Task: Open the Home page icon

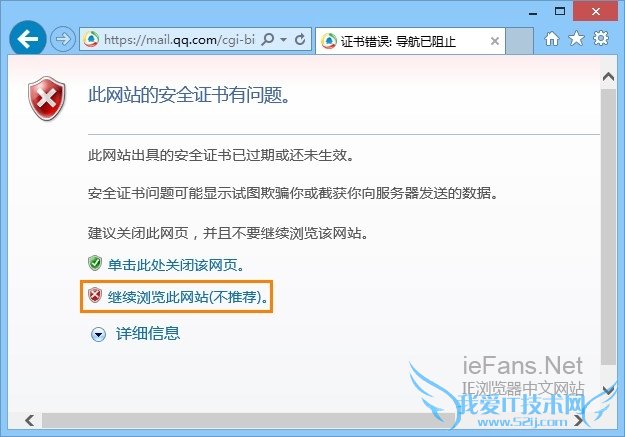Action: (x=552, y=39)
